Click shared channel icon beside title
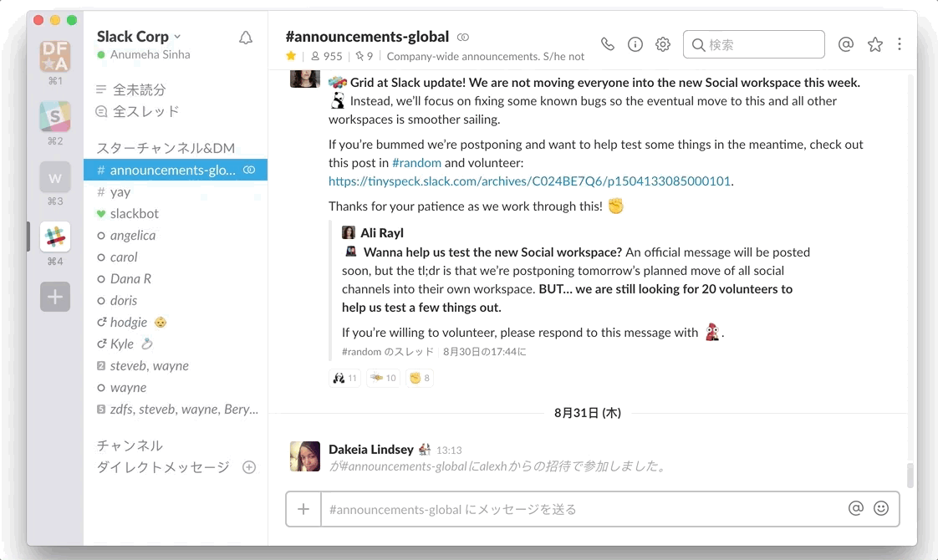This screenshot has height=560, width=938. coord(463,37)
